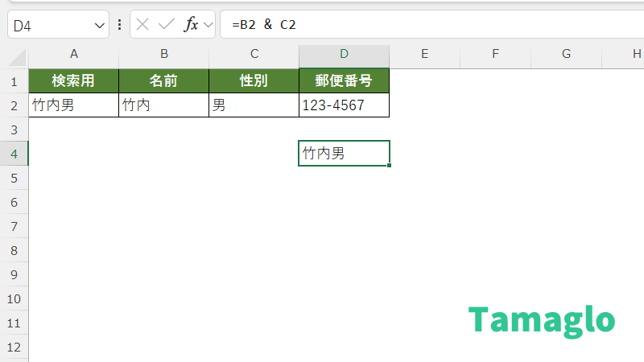Open the dropdown arrow beside fx
Image resolution: width=644 pixels, height=362 pixels.
pos(208,25)
